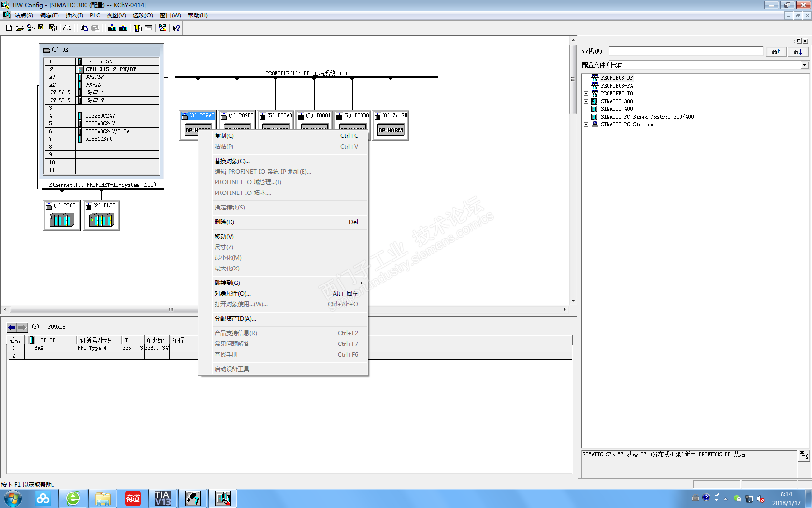Select the CPU 315-2 PN/DP rack row
Viewport: 812px width, 508px height.
[102, 69]
